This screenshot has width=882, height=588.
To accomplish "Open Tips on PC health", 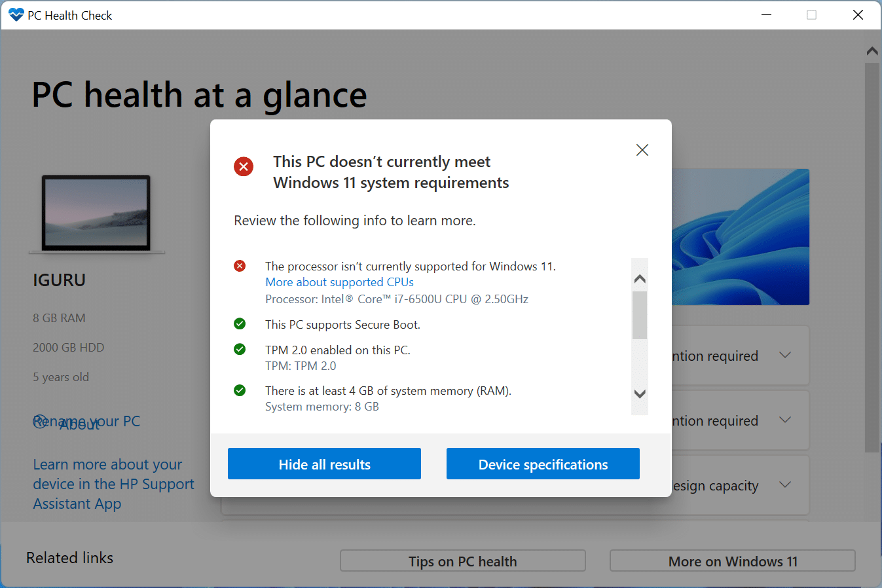I will click(x=463, y=561).
